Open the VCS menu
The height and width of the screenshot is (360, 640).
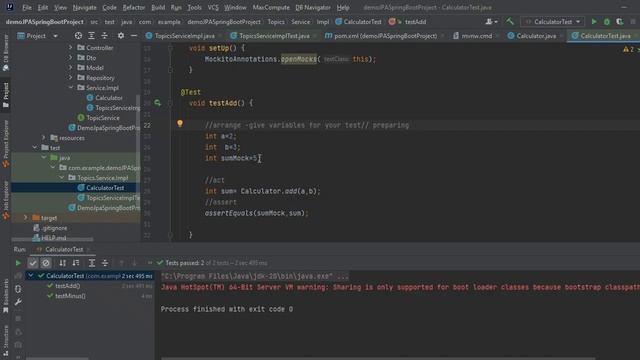[x=213, y=7]
